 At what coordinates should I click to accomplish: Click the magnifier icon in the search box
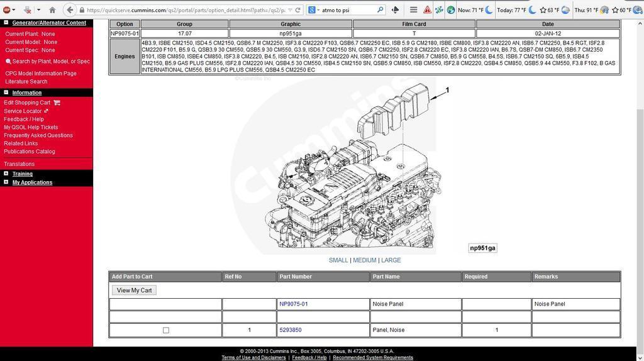pos(380,10)
